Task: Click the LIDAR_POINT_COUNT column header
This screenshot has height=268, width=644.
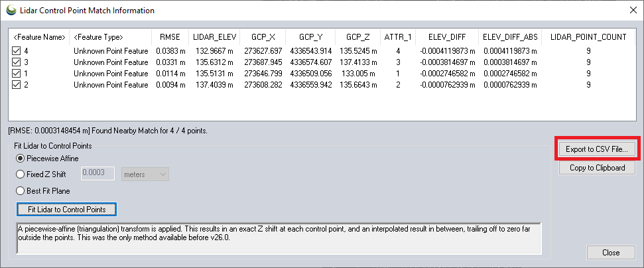Action: coord(588,37)
